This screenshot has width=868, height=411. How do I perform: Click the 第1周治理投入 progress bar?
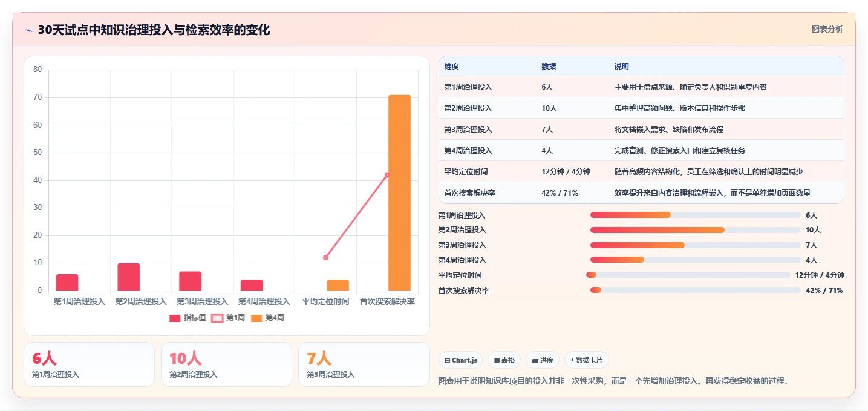[x=696, y=215]
